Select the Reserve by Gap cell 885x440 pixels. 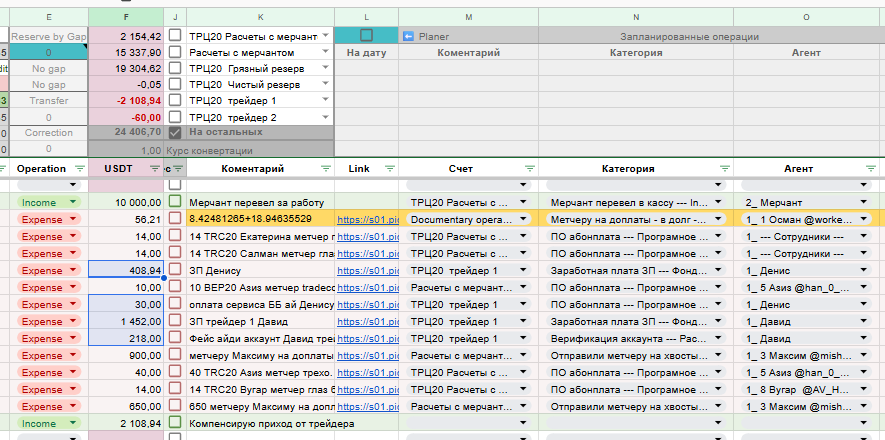tap(49, 36)
